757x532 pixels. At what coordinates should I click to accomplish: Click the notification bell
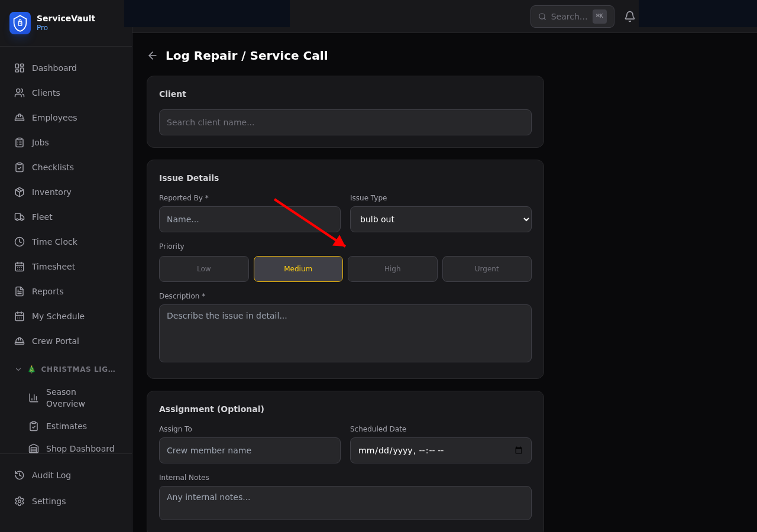(629, 16)
